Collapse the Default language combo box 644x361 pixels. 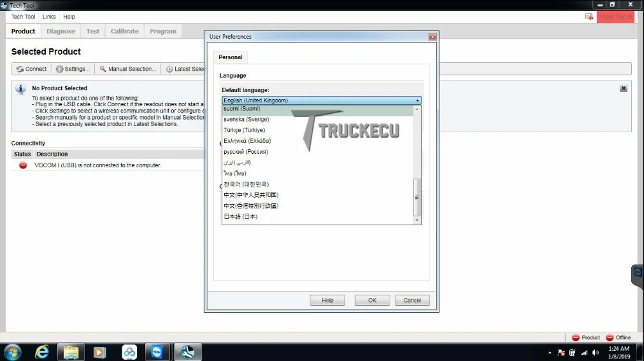pos(417,100)
